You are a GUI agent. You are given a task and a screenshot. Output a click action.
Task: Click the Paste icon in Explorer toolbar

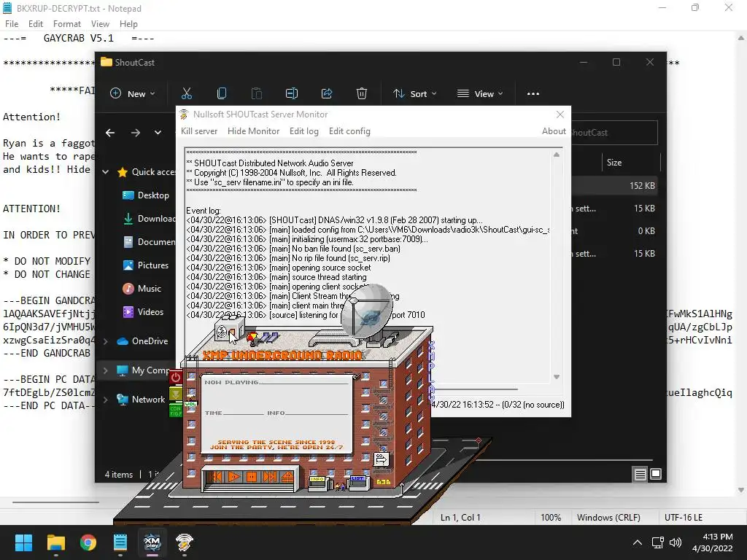[256, 93]
